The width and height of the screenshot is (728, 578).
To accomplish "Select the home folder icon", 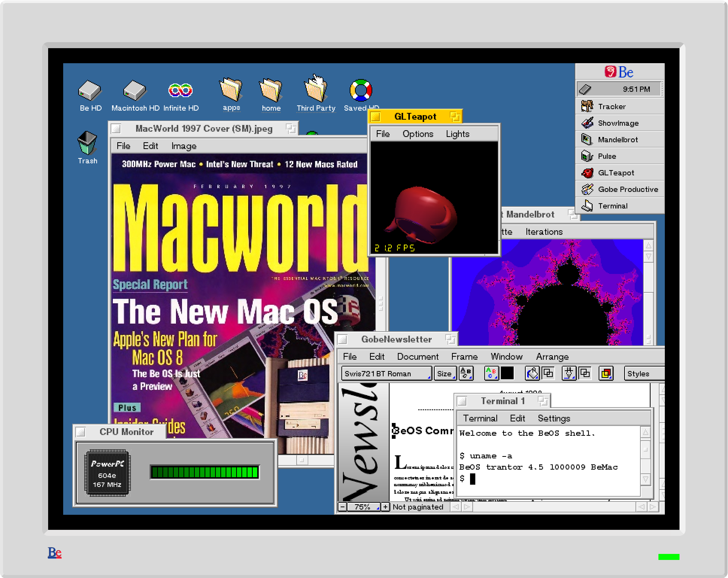I will coord(271,90).
